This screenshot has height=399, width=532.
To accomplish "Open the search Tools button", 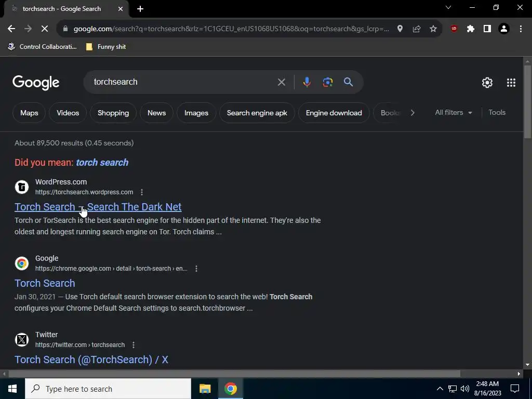I will coord(497,113).
